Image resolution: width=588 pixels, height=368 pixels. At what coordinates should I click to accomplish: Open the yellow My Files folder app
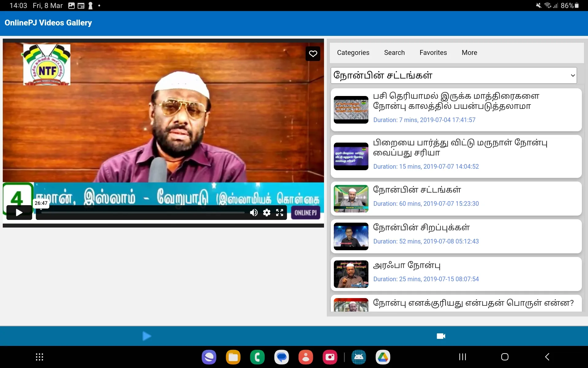tap(233, 357)
